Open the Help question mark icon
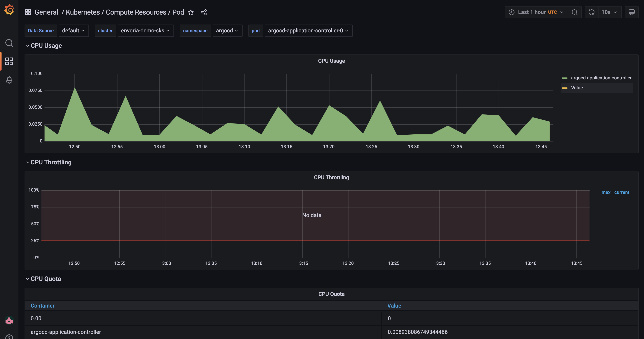 9,337
